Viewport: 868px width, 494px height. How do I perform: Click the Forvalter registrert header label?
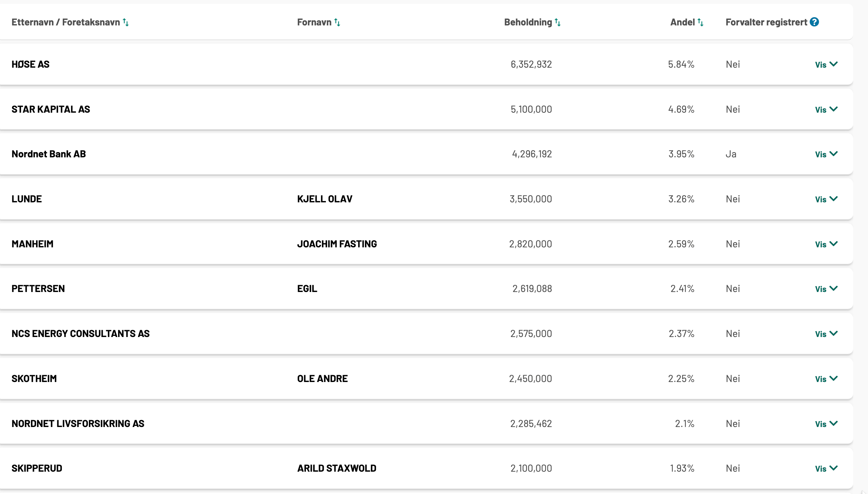point(766,22)
